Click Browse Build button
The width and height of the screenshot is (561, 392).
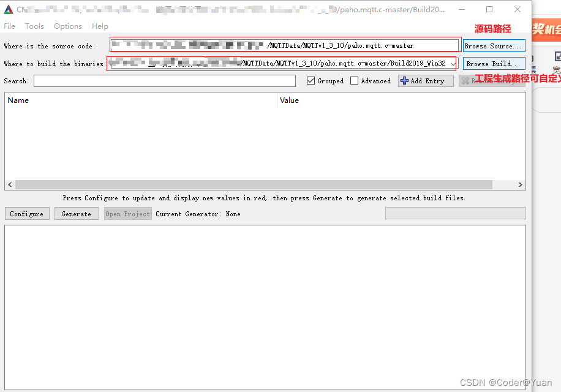pyautogui.click(x=494, y=64)
